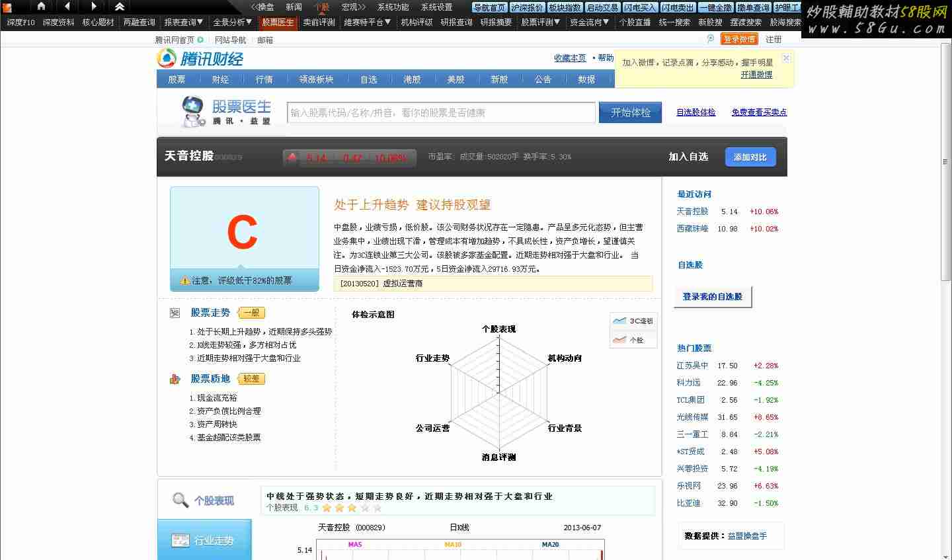The width and height of the screenshot is (952, 560).
Task: Click the red up-arrow price icon
Action: pos(292,157)
